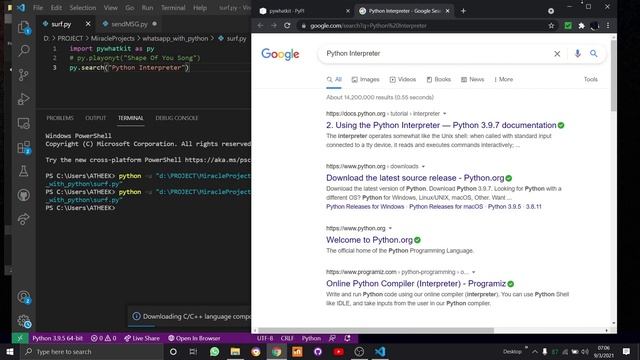
Task: Open Python Releases for Windows sublink
Action: point(365,207)
